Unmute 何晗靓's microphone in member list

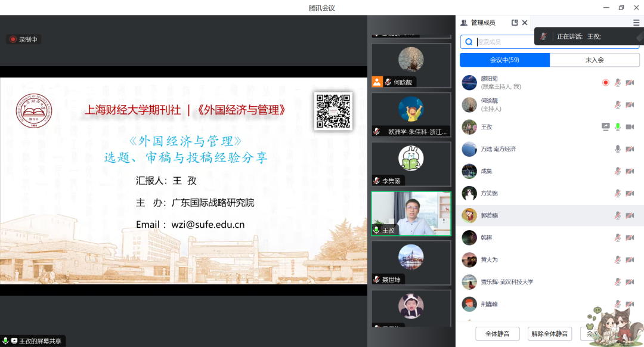[x=618, y=105]
